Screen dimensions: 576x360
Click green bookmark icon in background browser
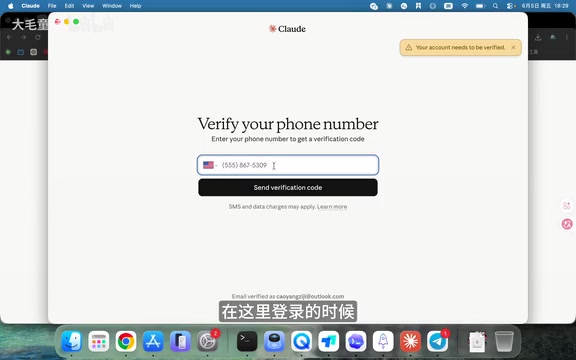click(8, 52)
